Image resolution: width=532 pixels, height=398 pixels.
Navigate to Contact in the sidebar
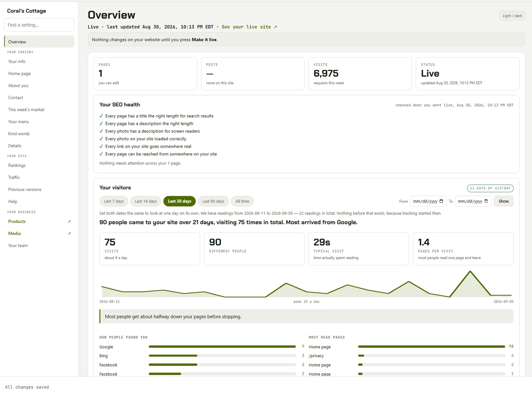coord(39,98)
